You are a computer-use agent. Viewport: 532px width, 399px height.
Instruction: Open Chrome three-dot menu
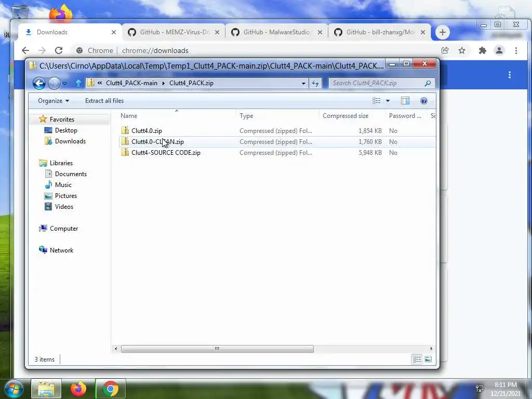(516, 50)
